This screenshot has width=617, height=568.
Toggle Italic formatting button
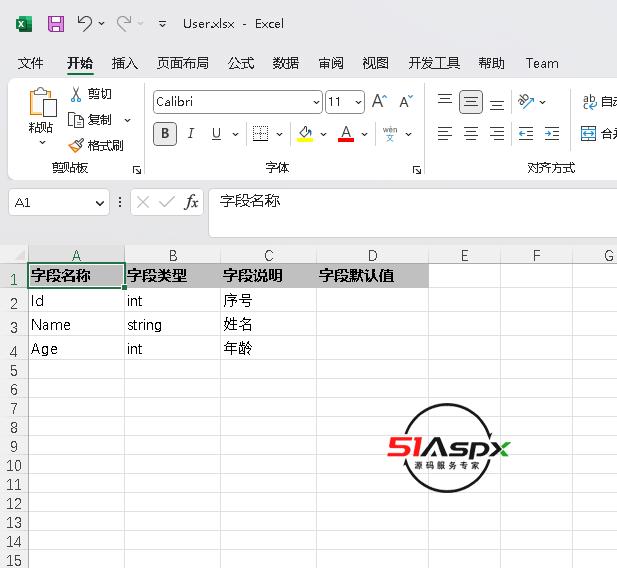pyautogui.click(x=190, y=133)
